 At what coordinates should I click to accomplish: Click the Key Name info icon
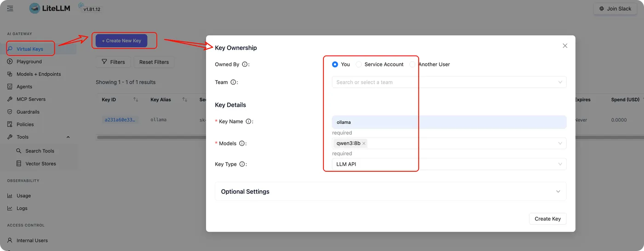click(248, 122)
